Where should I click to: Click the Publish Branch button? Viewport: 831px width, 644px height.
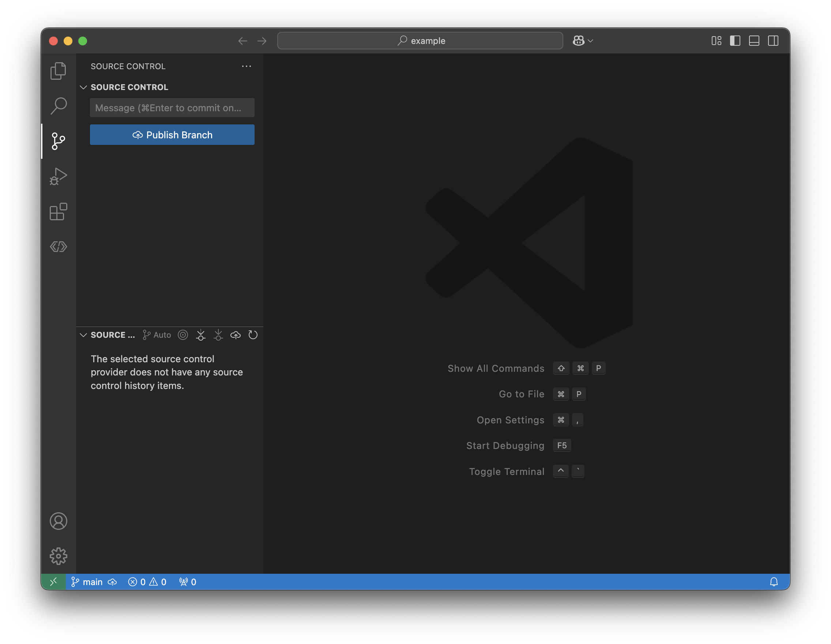172,135
